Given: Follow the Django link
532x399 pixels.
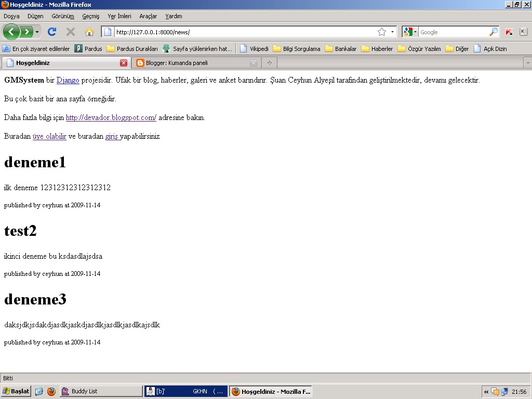Looking at the screenshot, I should (68, 80).
